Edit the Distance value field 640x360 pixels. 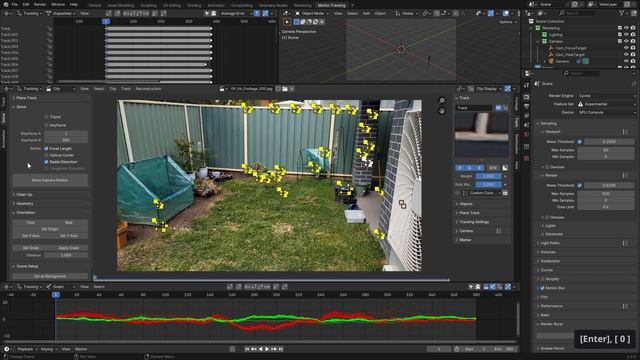tap(66, 255)
